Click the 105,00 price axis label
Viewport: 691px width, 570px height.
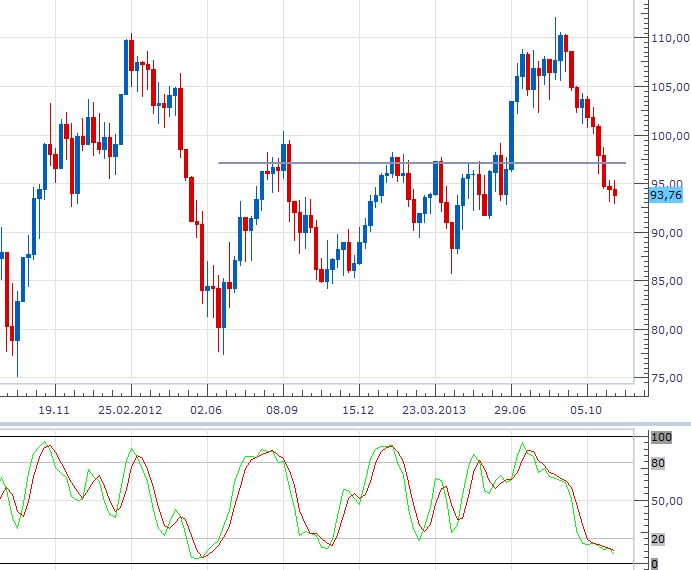pos(671,87)
